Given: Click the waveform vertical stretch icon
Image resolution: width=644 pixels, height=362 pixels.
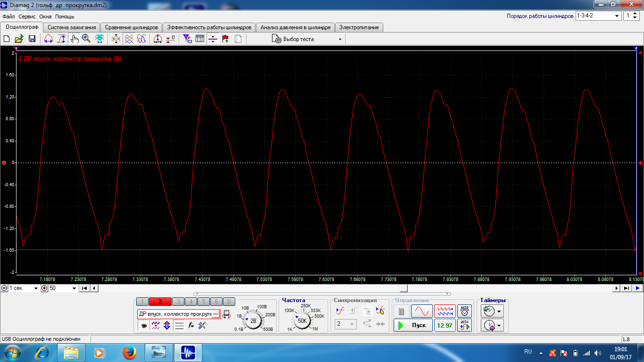Looking at the screenshot, I should point(99,39).
